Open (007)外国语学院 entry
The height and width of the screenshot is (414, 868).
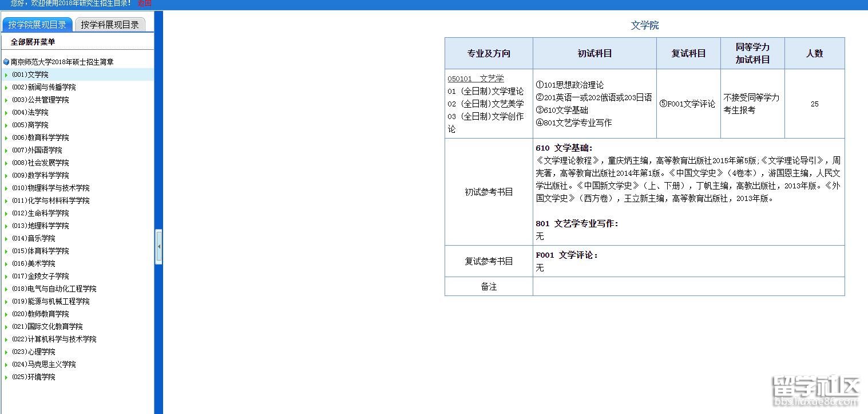coord(37,150)
